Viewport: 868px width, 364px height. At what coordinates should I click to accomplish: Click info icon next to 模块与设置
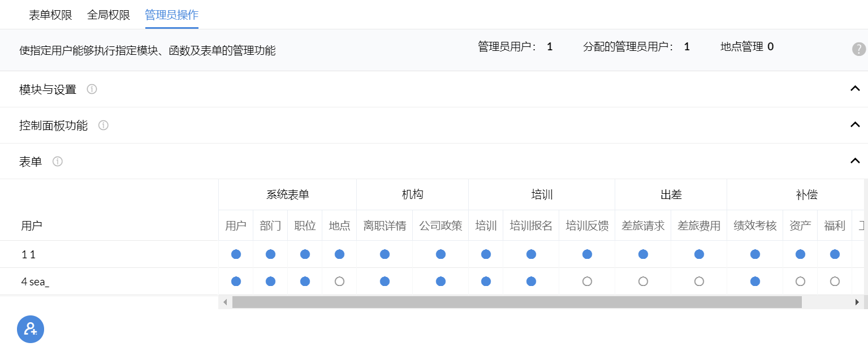coord(92,89)
